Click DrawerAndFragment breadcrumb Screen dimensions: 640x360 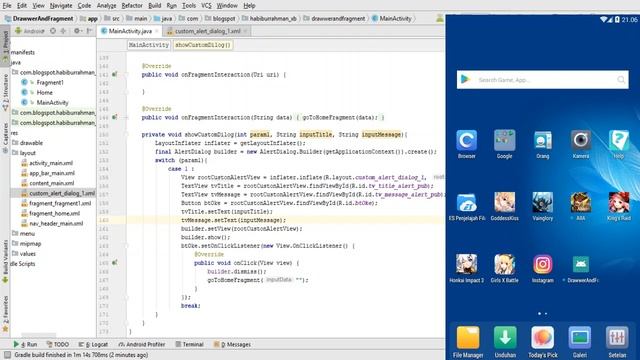tap(39, 18)
